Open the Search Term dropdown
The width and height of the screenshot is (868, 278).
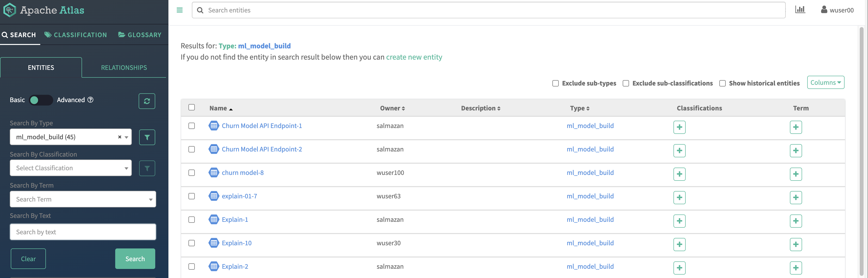(x=83, y=199)
